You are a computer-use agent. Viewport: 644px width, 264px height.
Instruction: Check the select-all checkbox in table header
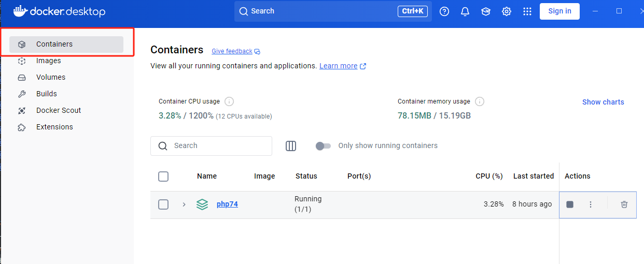(x=163, y=177)
